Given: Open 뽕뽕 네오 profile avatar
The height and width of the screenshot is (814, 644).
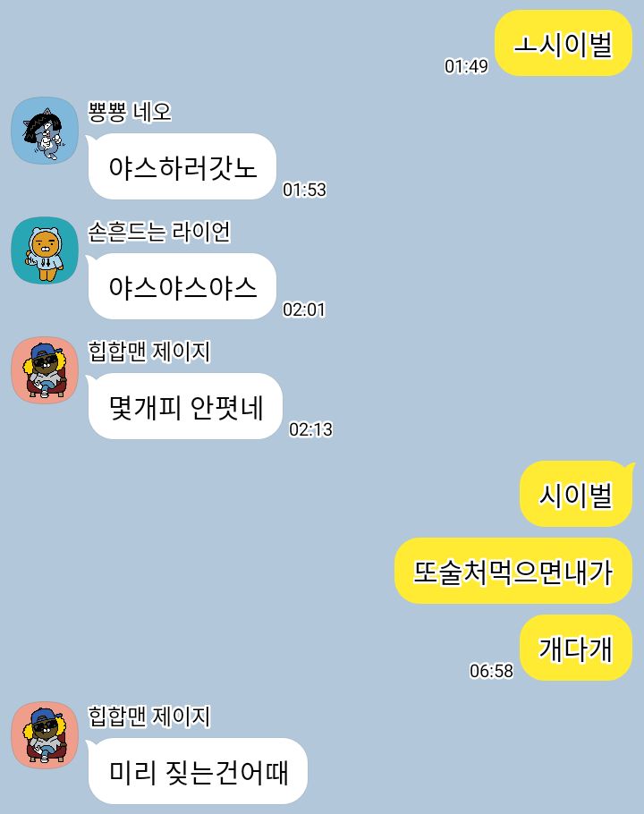Looking at the screenshot, I should [x=45, y=131].
